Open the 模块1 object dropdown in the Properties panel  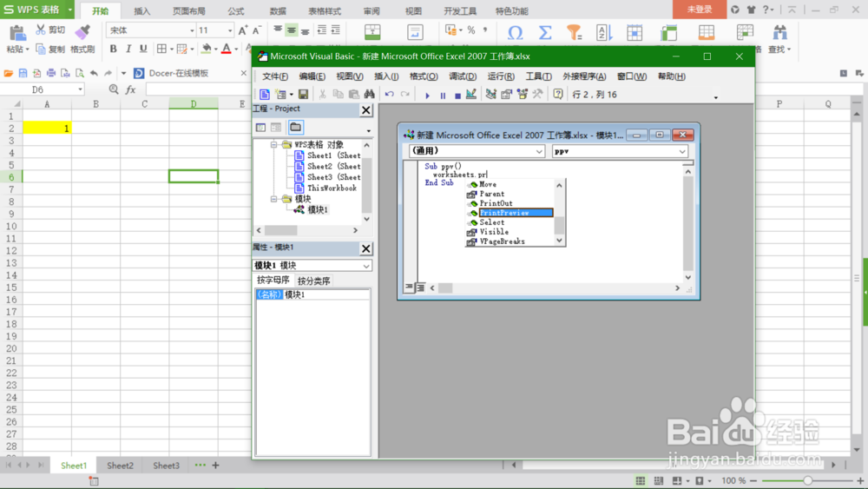(x=366, y=266)
